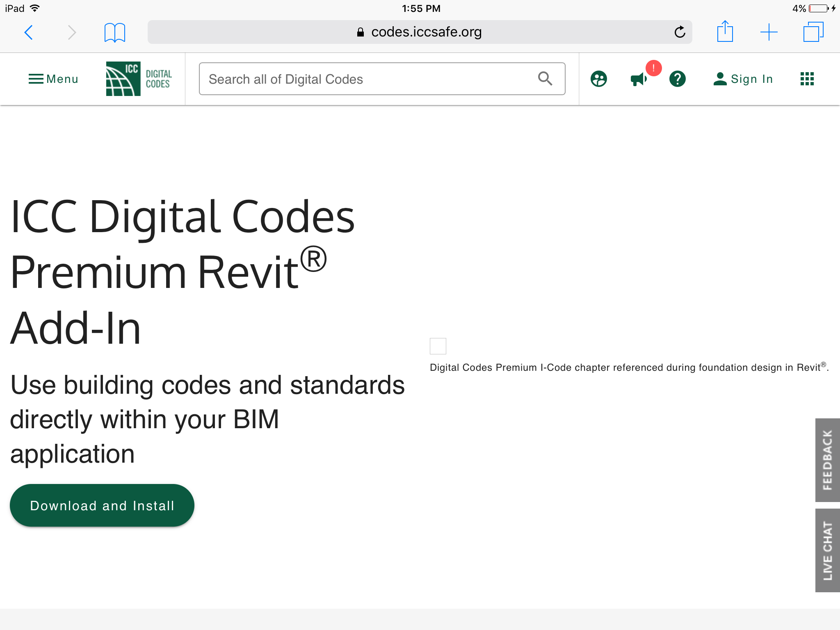Image resolution: width=840 pixels, height=630 pixels.
Task: Tap the lock icon in the address bar
Action: click(x=361, y=32)
